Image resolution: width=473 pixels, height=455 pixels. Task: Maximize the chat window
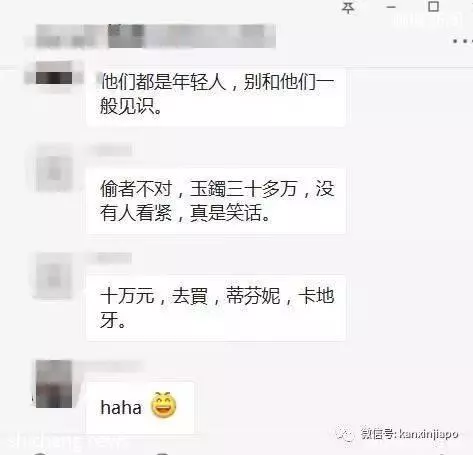coord(433,7)
